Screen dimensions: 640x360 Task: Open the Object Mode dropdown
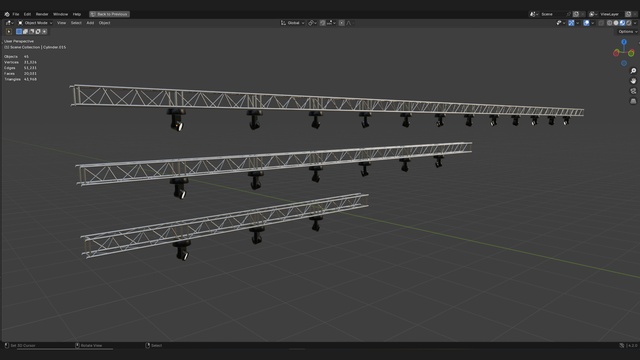(x=35, y=23)
